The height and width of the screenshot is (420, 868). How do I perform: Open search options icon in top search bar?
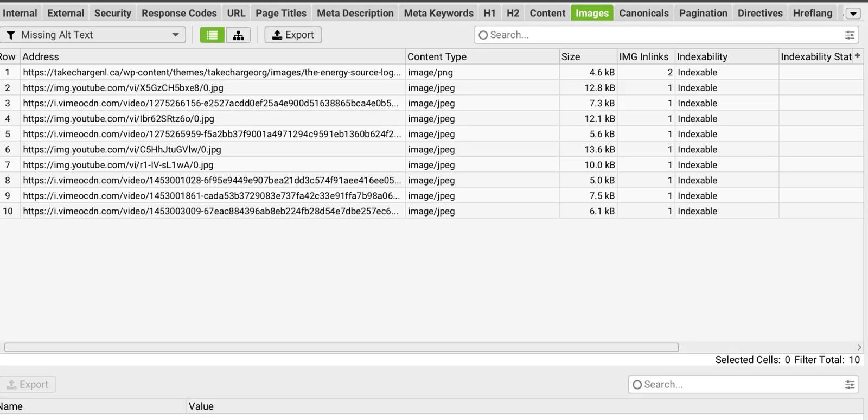click(x=850, y=35)
